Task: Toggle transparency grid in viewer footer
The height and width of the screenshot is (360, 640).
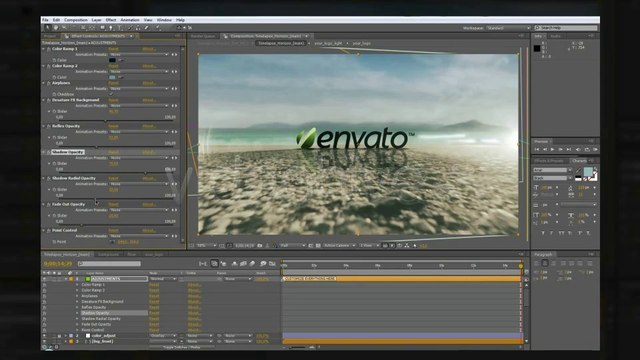Action: (x=318, y=245)
